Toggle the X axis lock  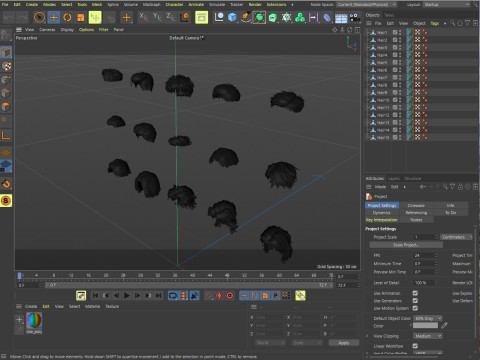pyautogui.click(x=143, y=17)
